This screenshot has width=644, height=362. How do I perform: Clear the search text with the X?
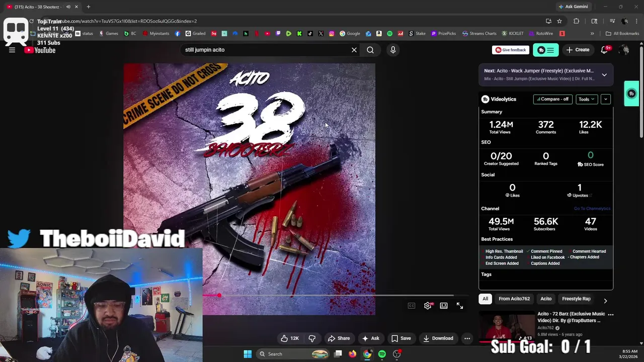coord(354,50)
